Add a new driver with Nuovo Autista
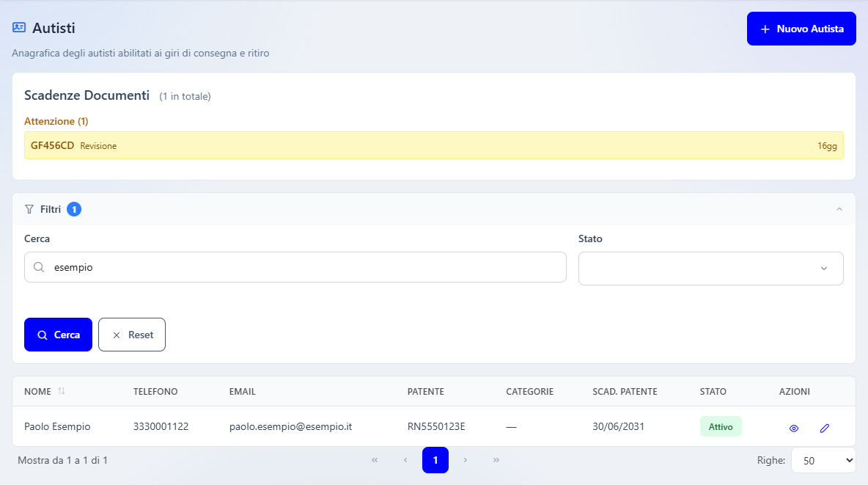The height and width of the screenshot is (485, 868). [x=801, y=29]
